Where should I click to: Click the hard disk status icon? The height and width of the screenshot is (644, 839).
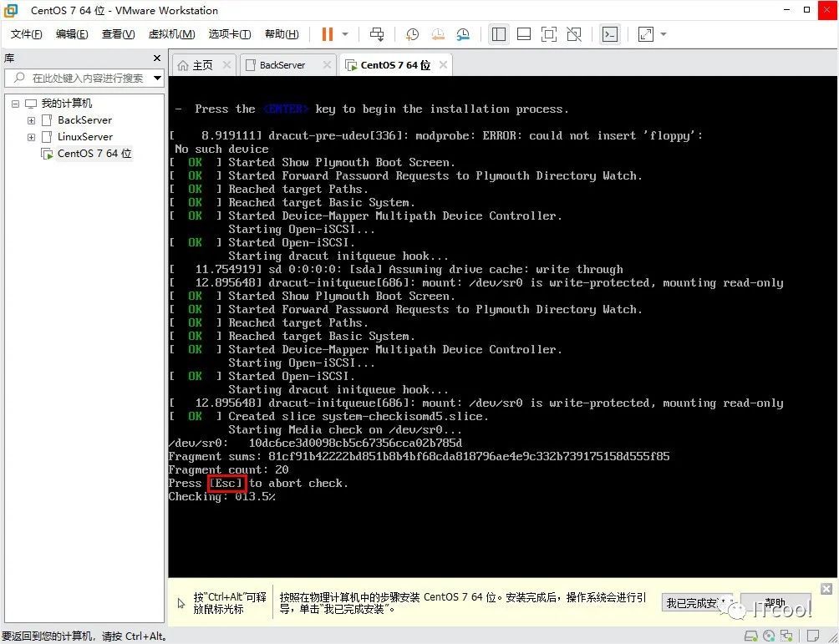point(751,636)
